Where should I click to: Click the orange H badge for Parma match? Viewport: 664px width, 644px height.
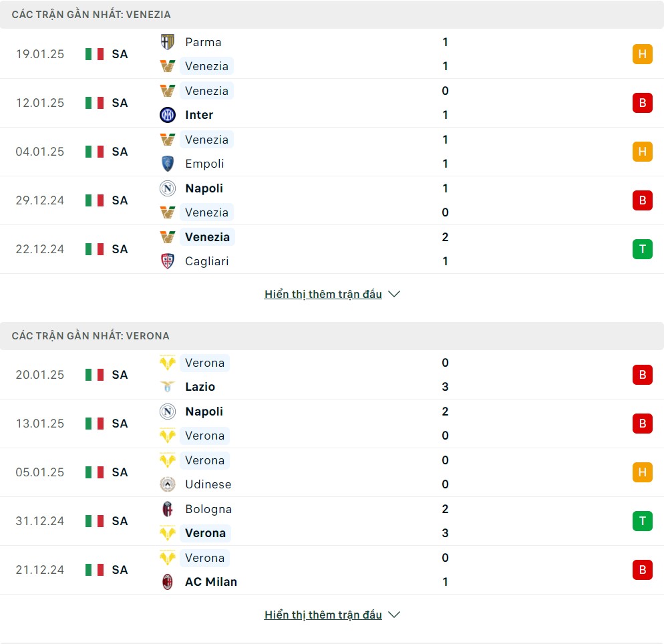[x=642, y=54]
